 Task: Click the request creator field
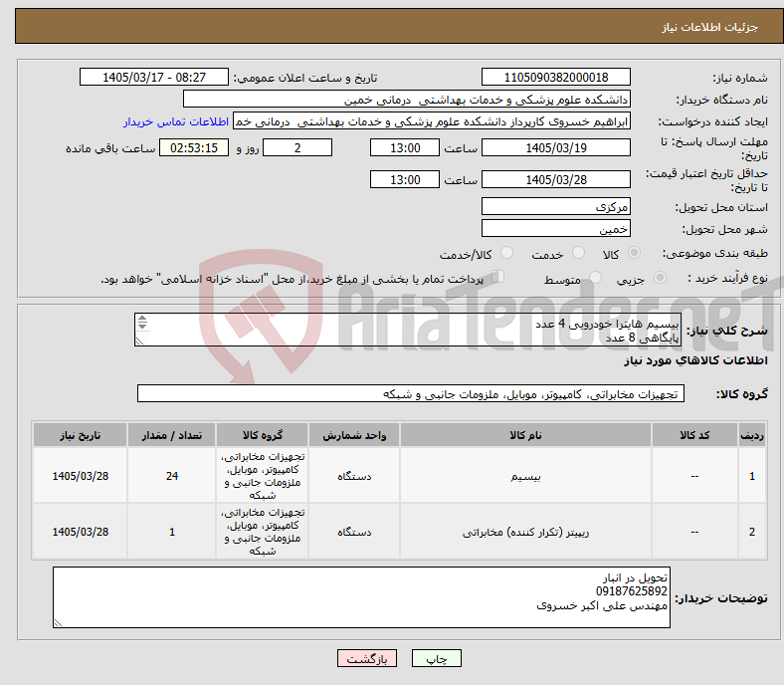432,121
